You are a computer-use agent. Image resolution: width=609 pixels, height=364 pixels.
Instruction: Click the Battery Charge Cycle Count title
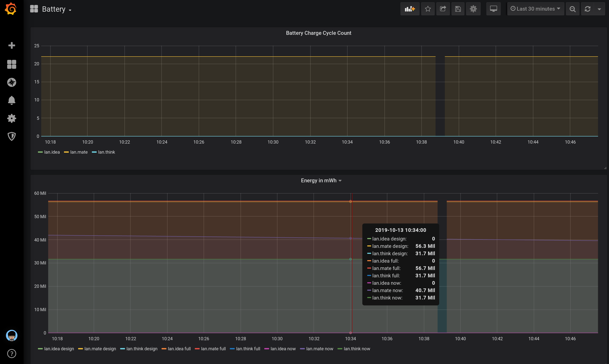[x=318, y=33]
